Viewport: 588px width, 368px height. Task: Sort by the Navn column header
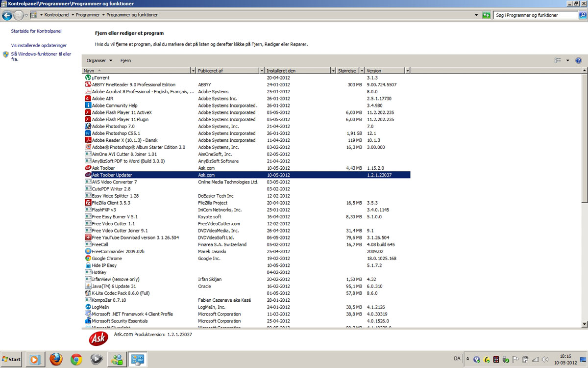tap(136, 71)
